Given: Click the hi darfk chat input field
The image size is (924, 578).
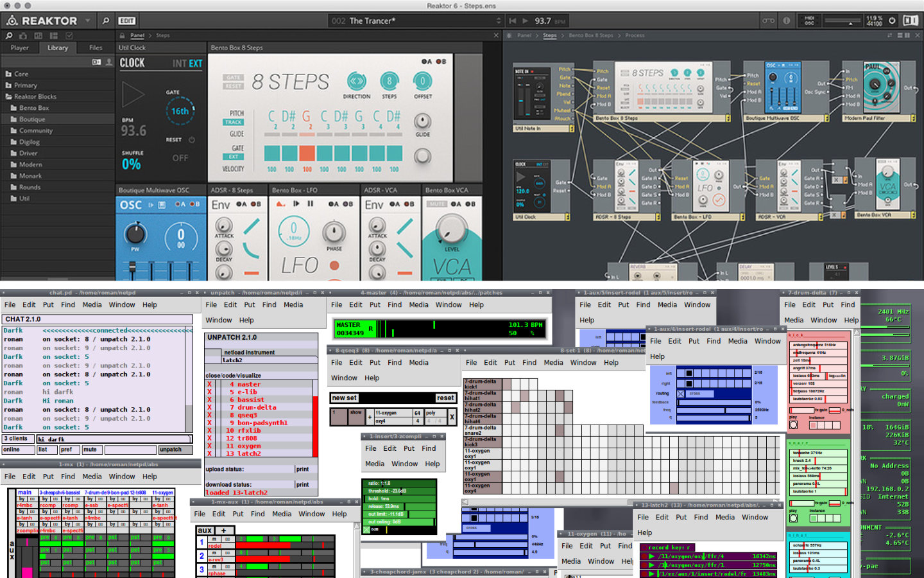Looking at the screenshot, I should (114, 439).
